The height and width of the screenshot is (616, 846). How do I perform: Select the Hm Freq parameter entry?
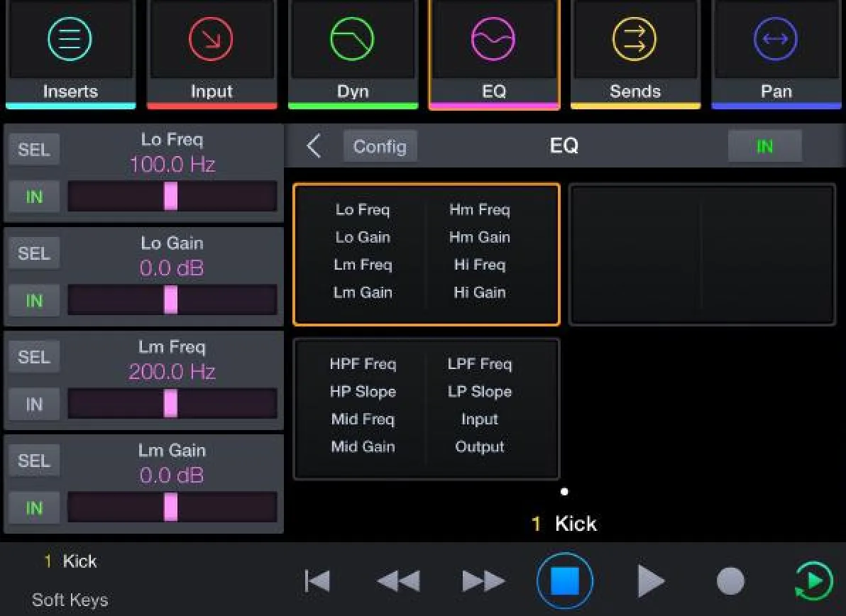click(480, 210)
